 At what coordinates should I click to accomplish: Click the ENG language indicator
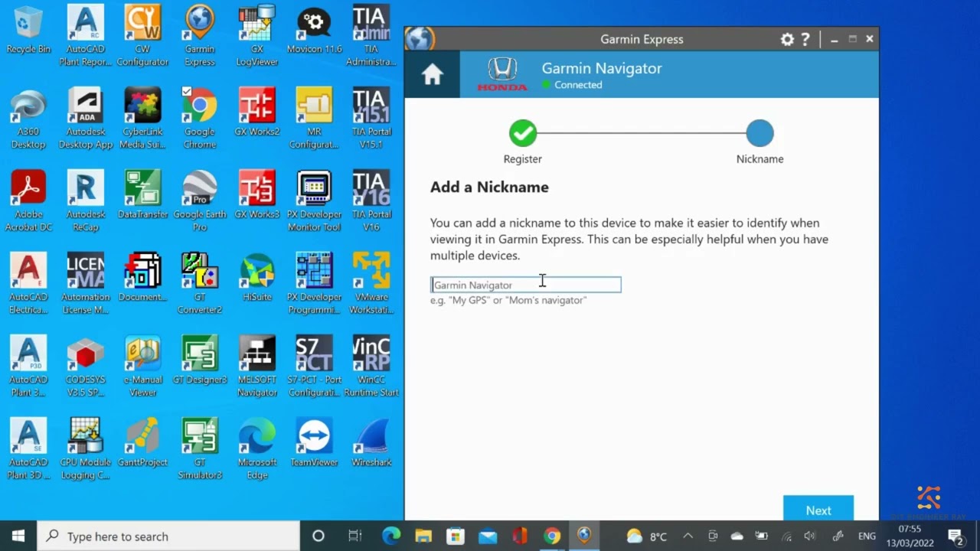(x=867, y=536)
